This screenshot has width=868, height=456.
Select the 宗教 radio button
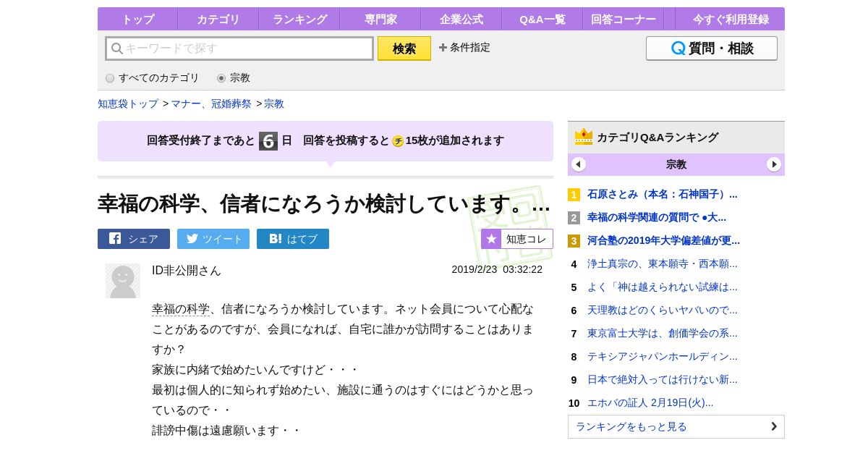(x=221, y=78)
